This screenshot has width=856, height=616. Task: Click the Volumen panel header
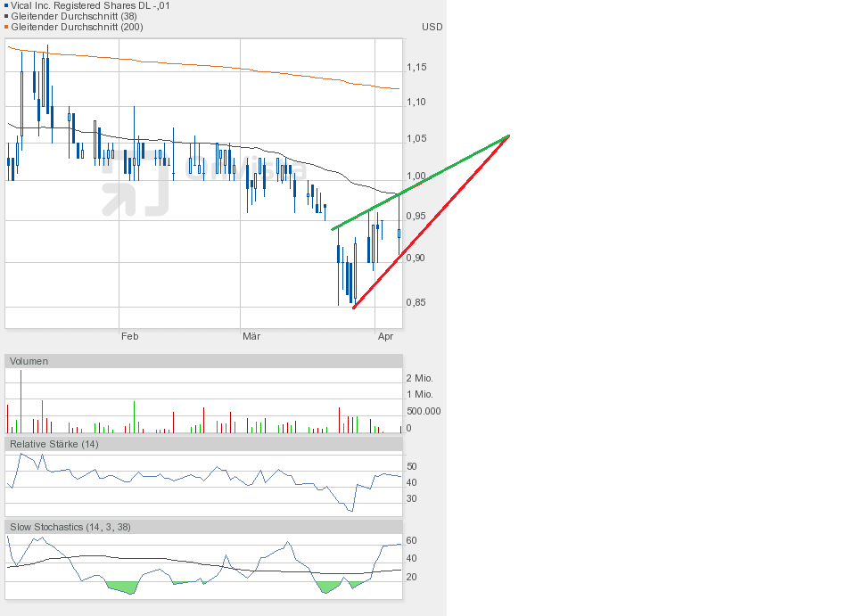pos(29,361)
